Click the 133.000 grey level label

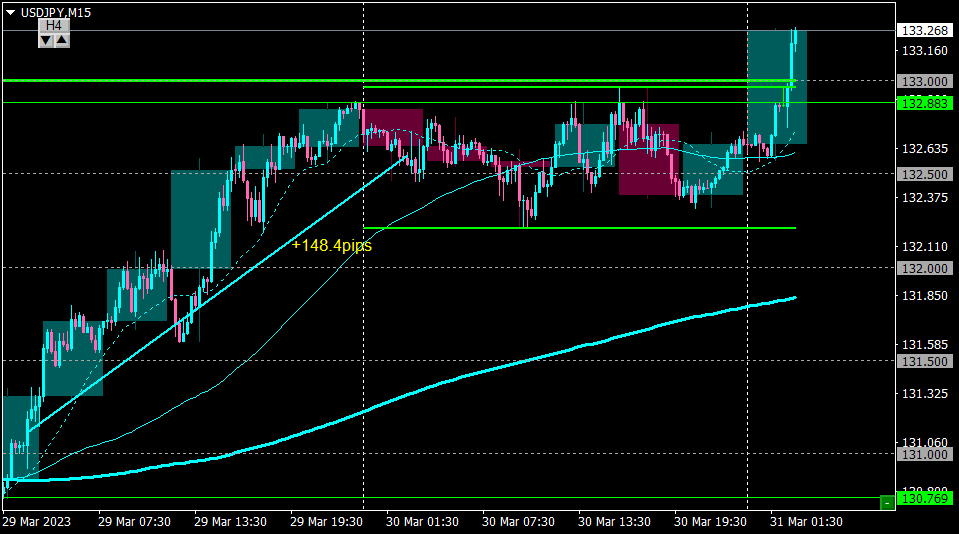(x=925, y=81)
